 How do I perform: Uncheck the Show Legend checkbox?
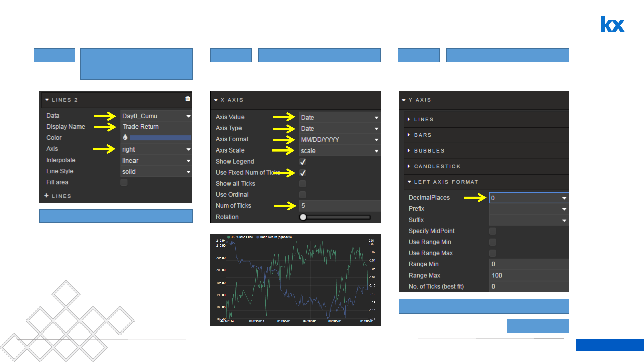pos(303,162)
